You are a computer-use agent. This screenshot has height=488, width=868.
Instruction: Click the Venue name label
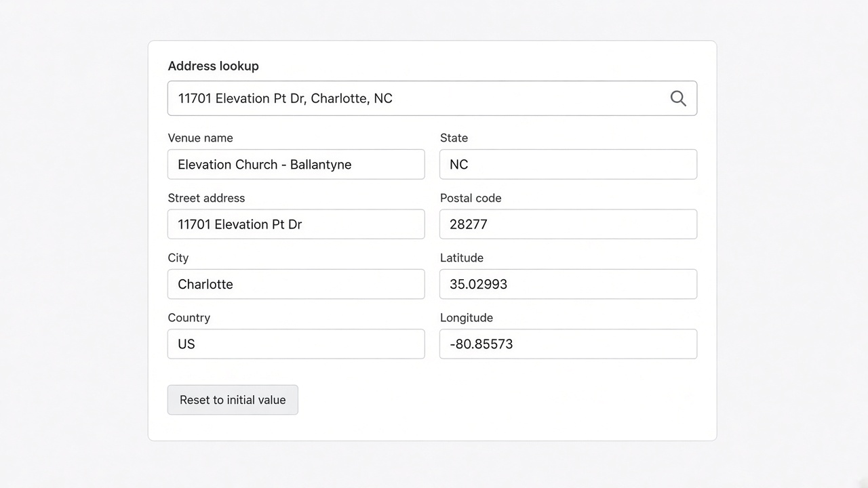[x=201, y=138]
